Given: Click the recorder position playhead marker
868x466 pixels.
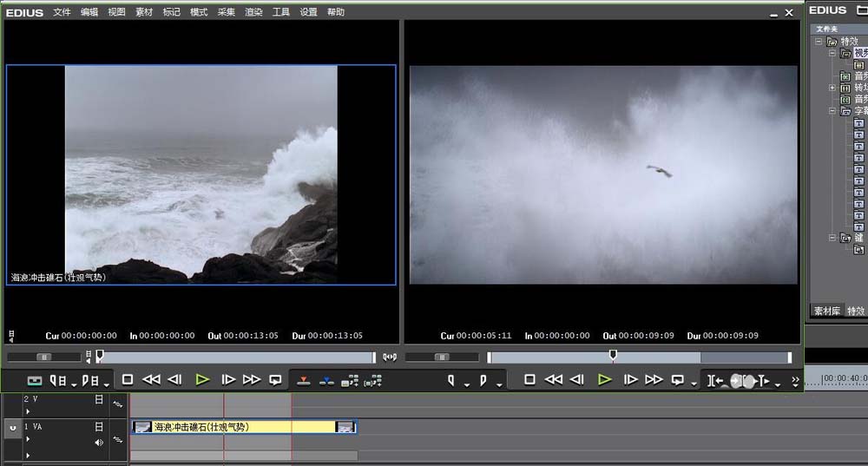Looking at the screenshot, I should click(x=613, y=355).
